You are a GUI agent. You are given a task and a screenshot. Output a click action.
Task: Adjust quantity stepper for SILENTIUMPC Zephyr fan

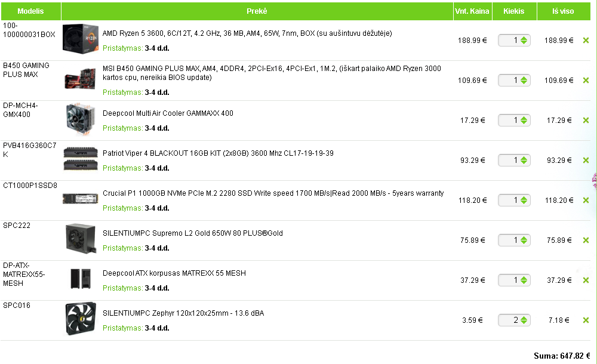pyautogui.click(x=524, y=320)
